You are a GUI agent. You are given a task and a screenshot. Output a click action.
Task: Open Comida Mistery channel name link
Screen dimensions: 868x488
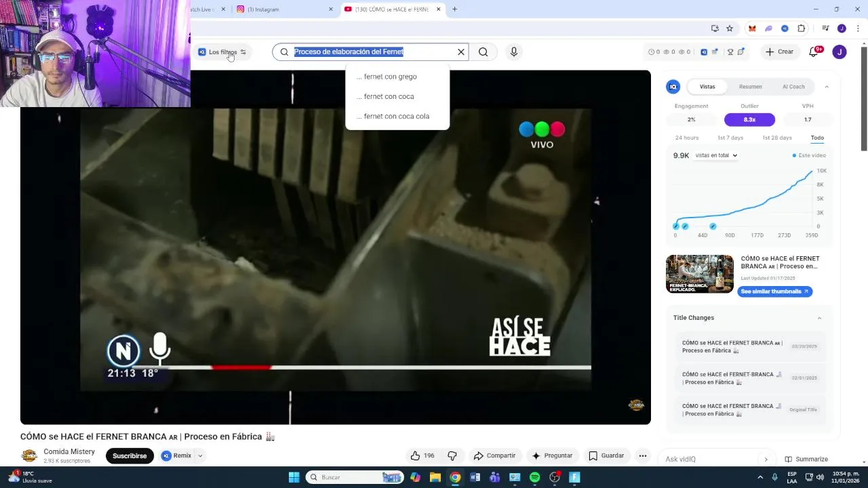[x=69, y=451]
